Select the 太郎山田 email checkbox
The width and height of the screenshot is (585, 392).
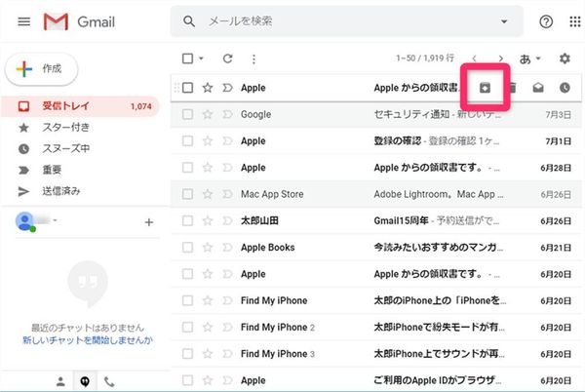(x=187, y=220)
